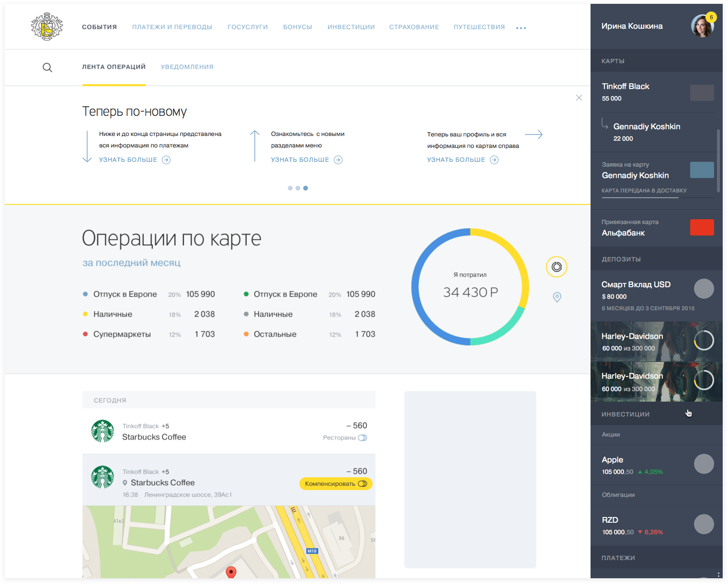Open the БОНУСЫ menu item
728x584 pixels.
pyautogui.click(x=297, y=27)
